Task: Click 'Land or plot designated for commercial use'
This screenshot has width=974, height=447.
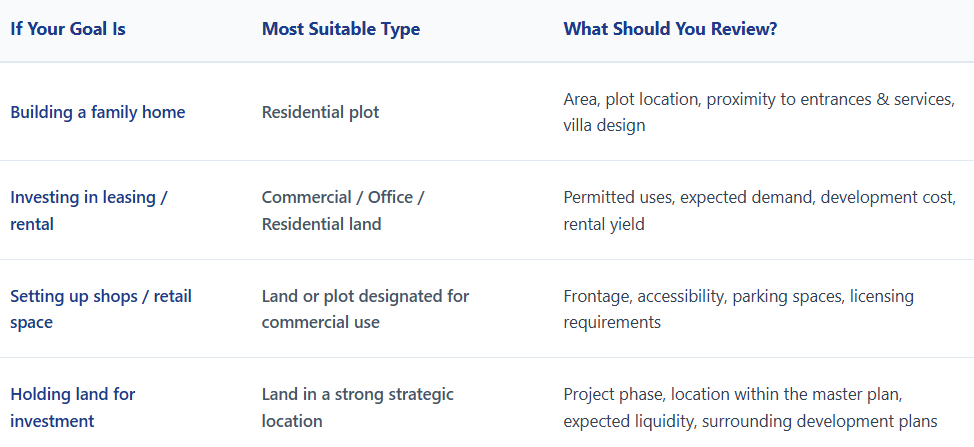Action: click(x=365, y=309)
